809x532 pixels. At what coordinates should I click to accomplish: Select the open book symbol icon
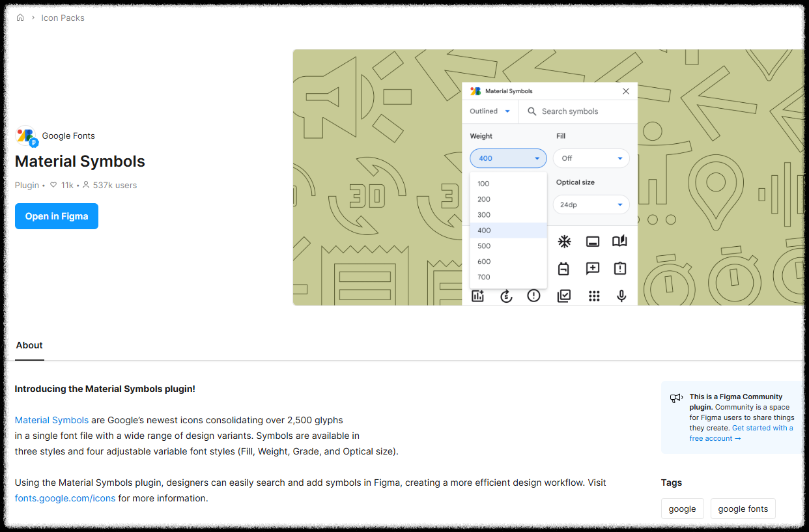pyautogui.click(x=619, y=242)
